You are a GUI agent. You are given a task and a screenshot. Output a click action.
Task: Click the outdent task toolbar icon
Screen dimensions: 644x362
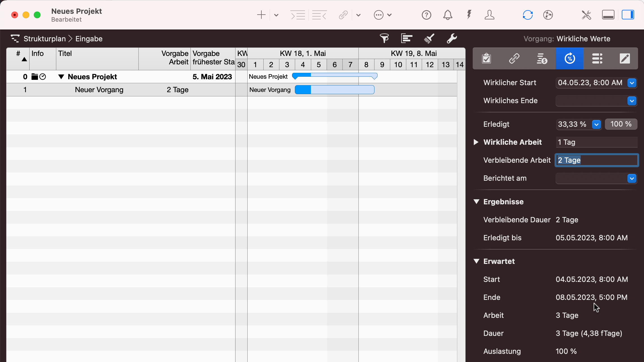click(x=319, y=15)
